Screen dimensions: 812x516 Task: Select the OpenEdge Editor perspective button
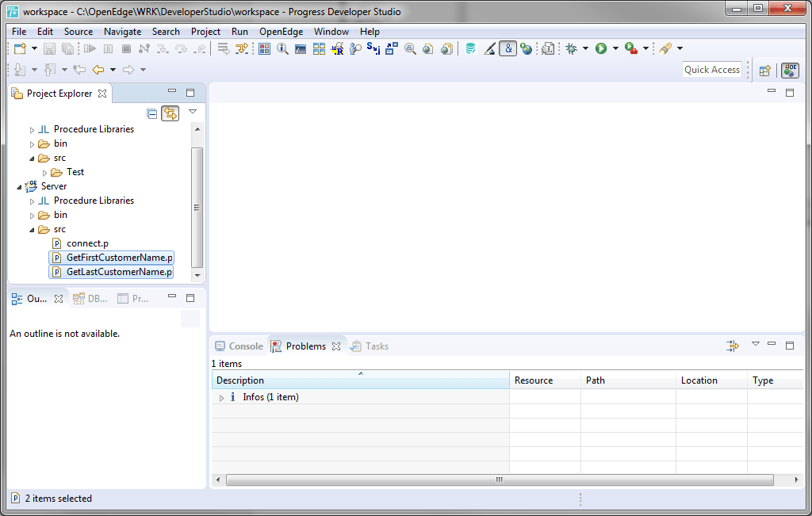[x=791, y=70]
